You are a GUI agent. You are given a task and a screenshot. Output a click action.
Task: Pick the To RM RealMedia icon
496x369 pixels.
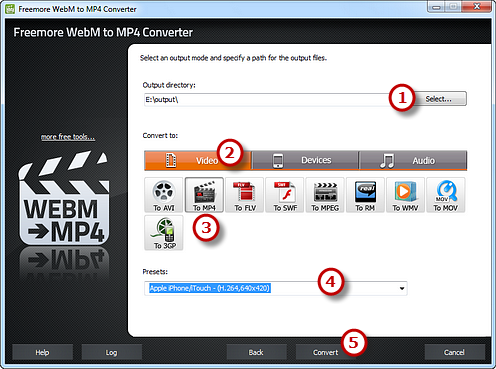[x=365, y=195]
